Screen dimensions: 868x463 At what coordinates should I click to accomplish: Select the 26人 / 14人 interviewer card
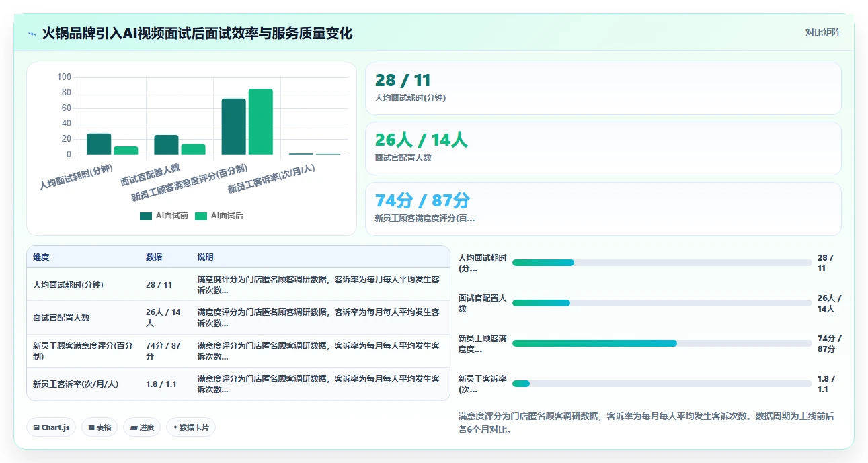coord(603,149)
